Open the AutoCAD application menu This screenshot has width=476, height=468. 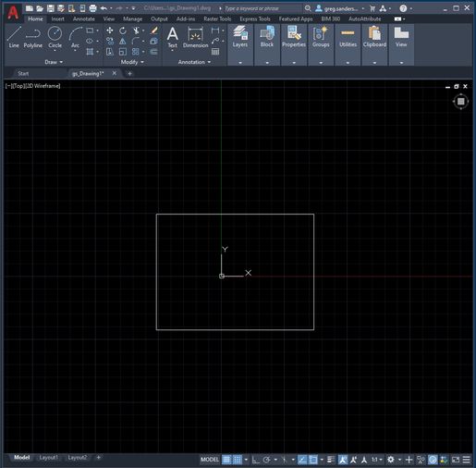[x=13, y=13]
